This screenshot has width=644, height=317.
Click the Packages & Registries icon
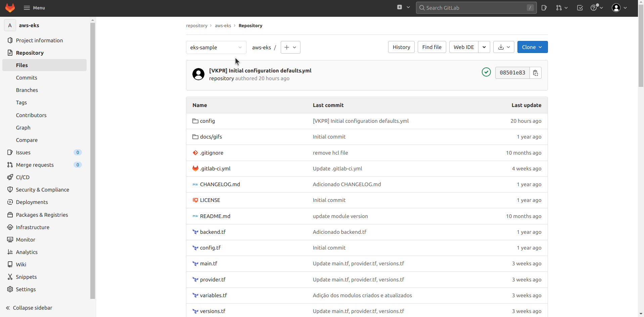click(10, 215)
